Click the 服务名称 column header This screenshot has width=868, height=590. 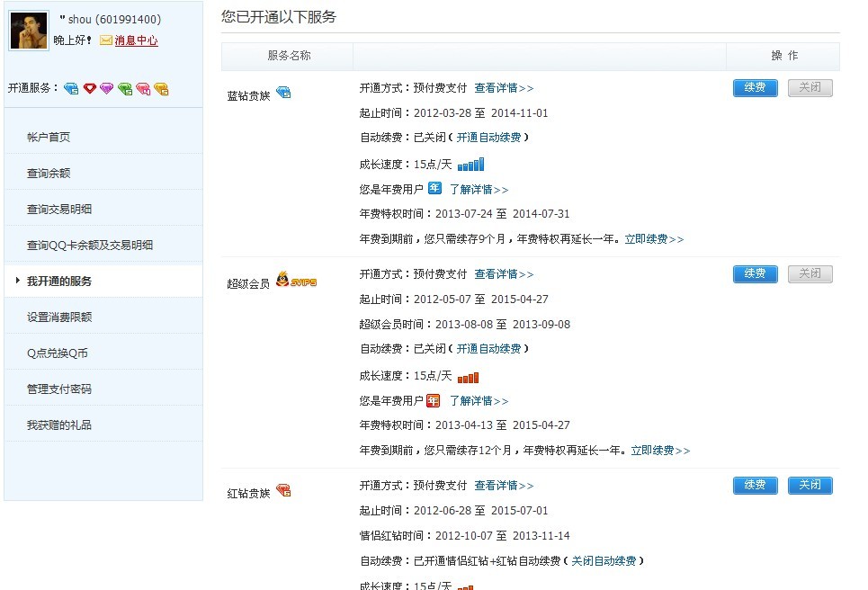coord(289,56)
